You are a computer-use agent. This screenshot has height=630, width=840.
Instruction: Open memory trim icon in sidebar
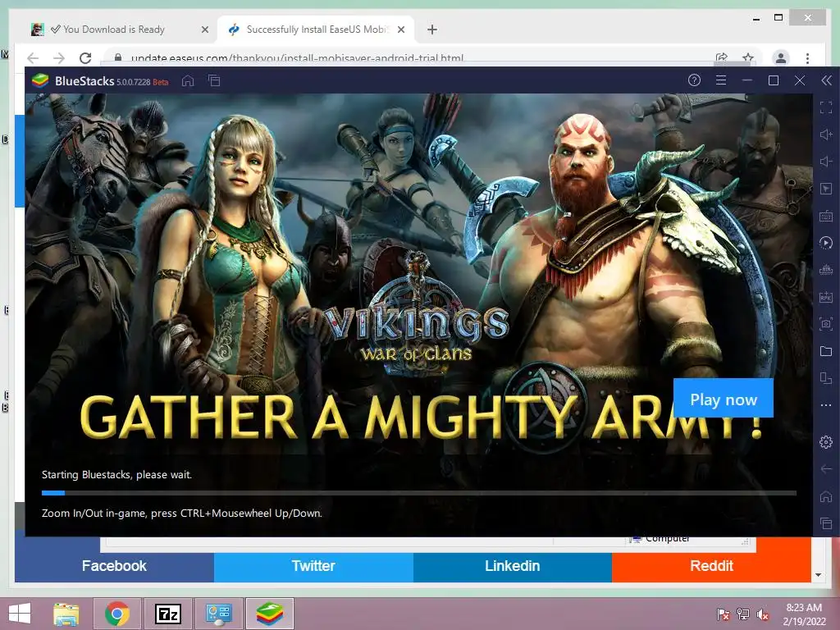(x=826, y=270)
